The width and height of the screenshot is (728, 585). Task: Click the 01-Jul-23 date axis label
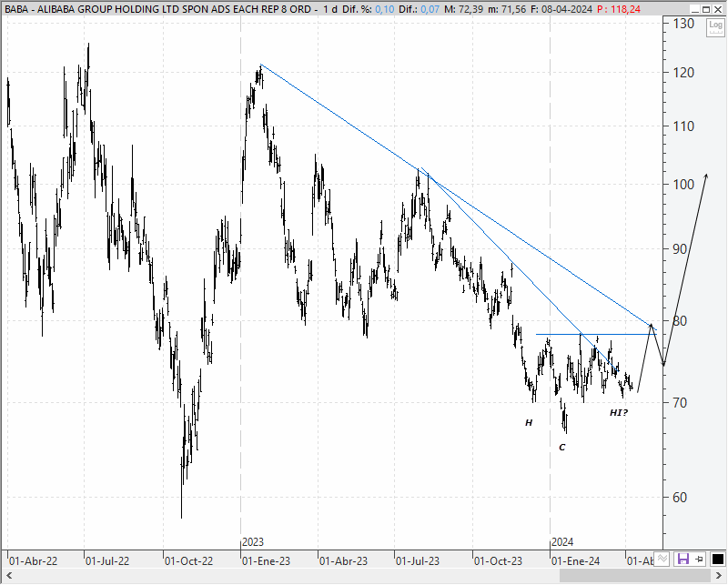point(418,560)
